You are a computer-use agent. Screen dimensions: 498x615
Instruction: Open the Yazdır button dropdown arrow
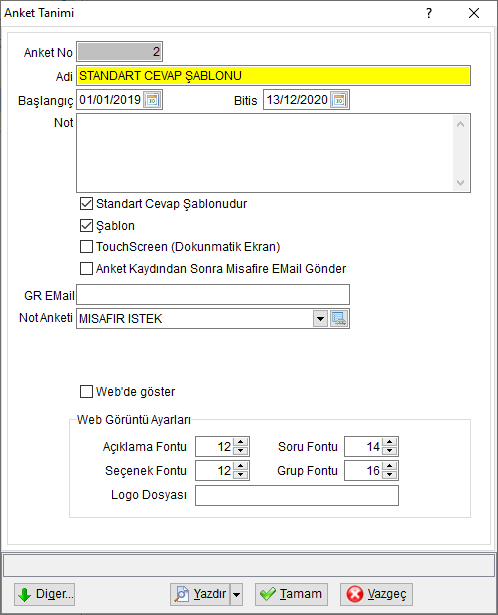(x=236, y=594)
